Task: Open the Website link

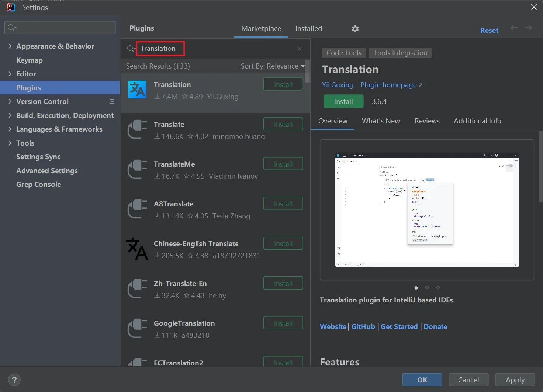Action: (333, 326)
